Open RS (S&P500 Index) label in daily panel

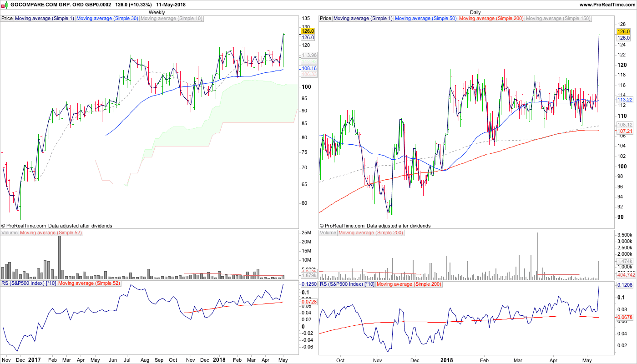pyautogui.click(x=347, y=283)
